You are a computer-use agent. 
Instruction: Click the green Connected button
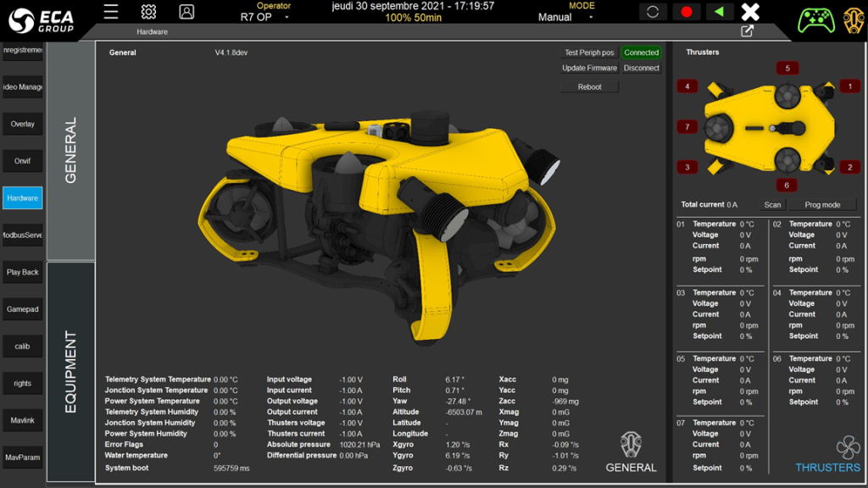[641, 53]
